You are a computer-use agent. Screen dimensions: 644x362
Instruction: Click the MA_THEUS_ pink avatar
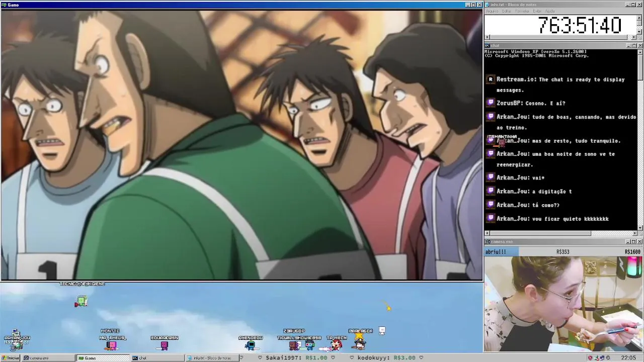click(x=112, y=345)
